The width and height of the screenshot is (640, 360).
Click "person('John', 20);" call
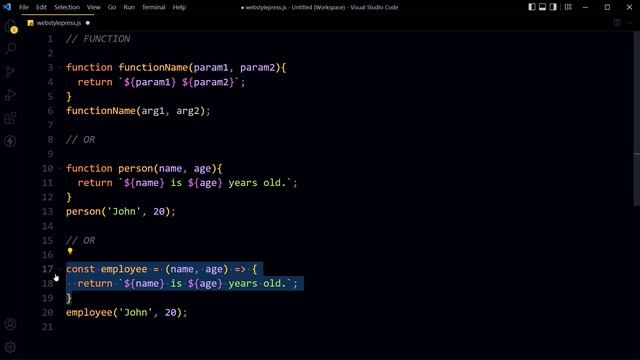pos(120,211)
